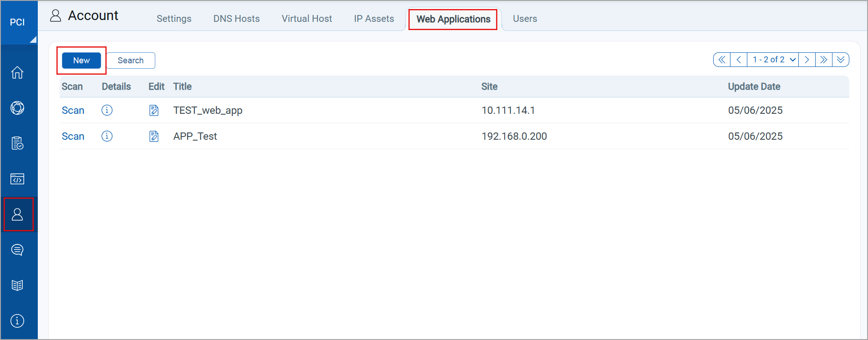Select the APP_Test title text
868x340 pixels.
[195, 136]
